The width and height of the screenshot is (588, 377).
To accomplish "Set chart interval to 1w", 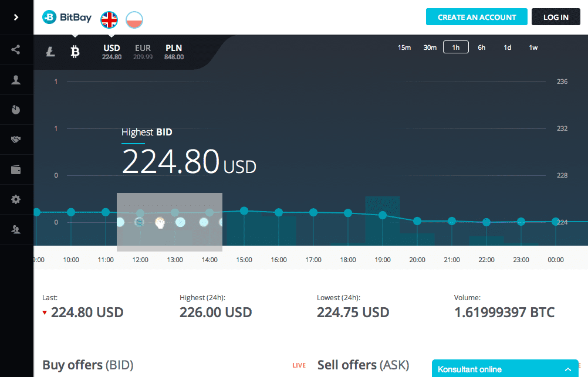I will click(533, 47).
